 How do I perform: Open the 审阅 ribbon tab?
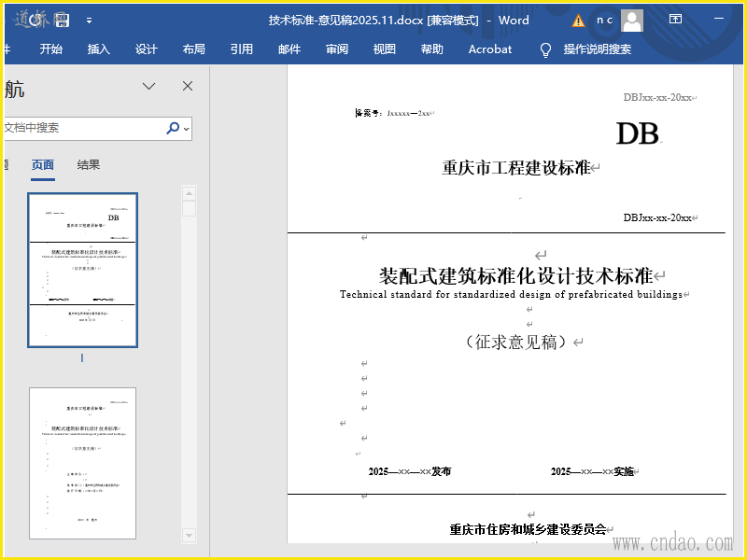pos(337,49)
